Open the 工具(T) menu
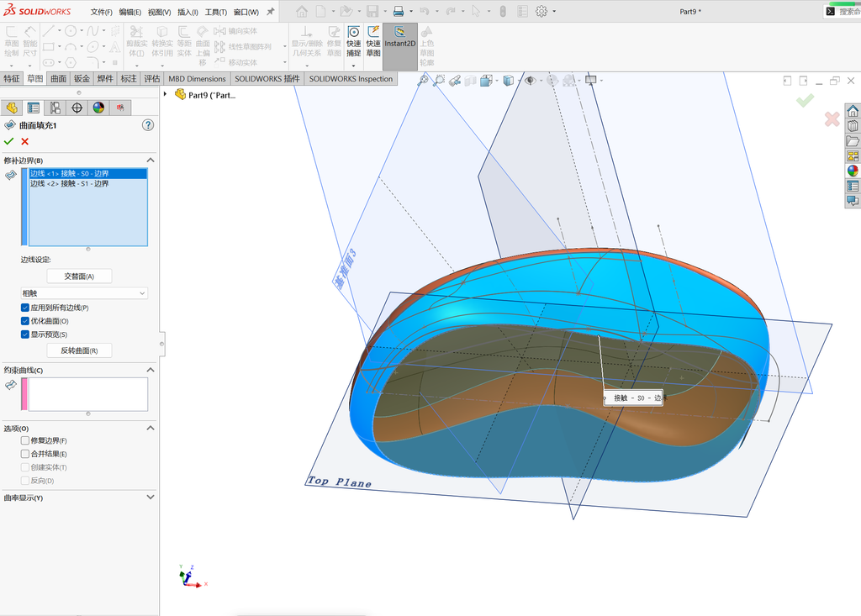This screenshot has width=861, height=616. 216,12
